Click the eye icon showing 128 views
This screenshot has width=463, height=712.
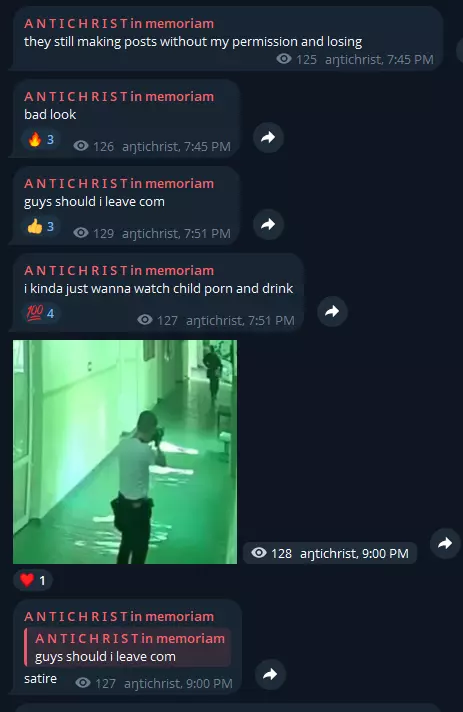[x=259, y=553]
